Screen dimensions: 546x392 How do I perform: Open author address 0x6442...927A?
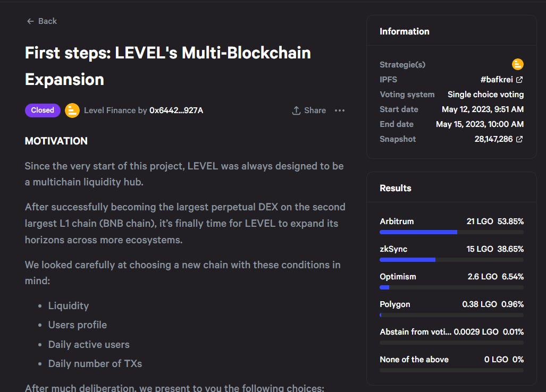tap(176, 110)
